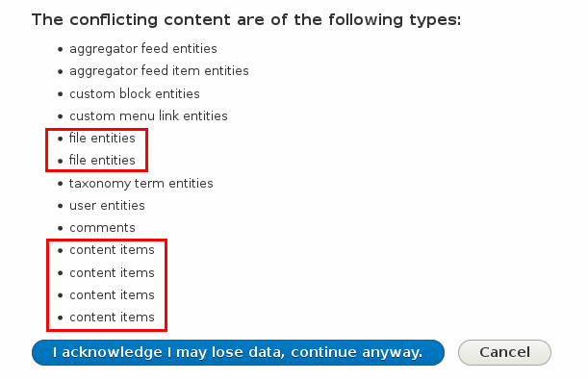Click the Cancel button
Screen dimensions: 588x381
504,352
